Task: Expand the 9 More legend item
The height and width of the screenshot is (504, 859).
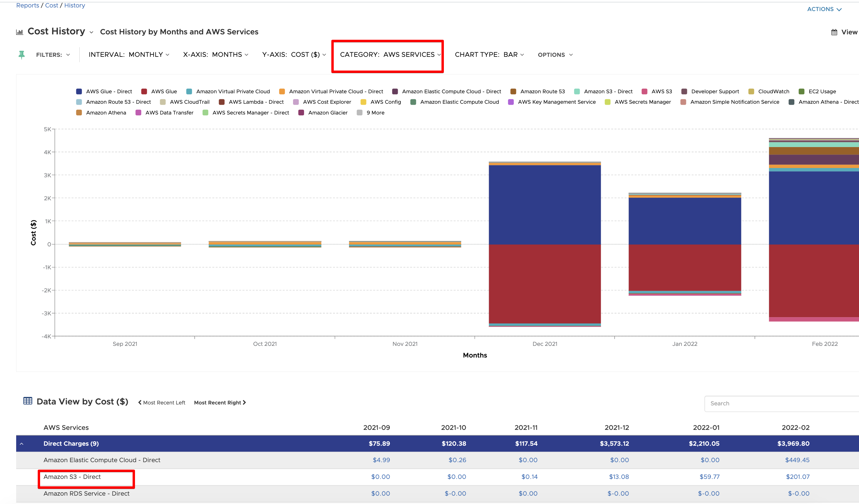Action: click(375, 113)
